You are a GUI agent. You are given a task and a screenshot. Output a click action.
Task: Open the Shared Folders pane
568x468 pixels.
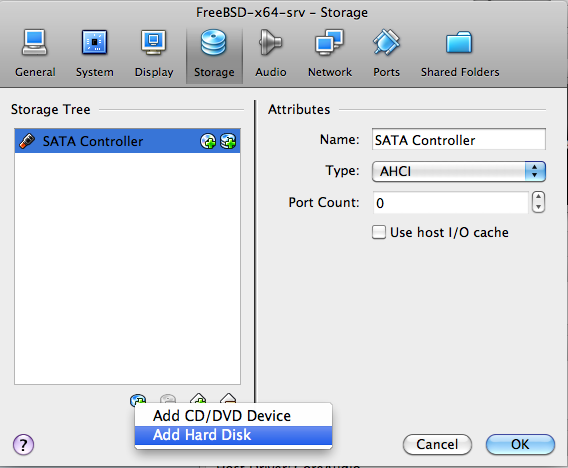(x=460, y=54)
